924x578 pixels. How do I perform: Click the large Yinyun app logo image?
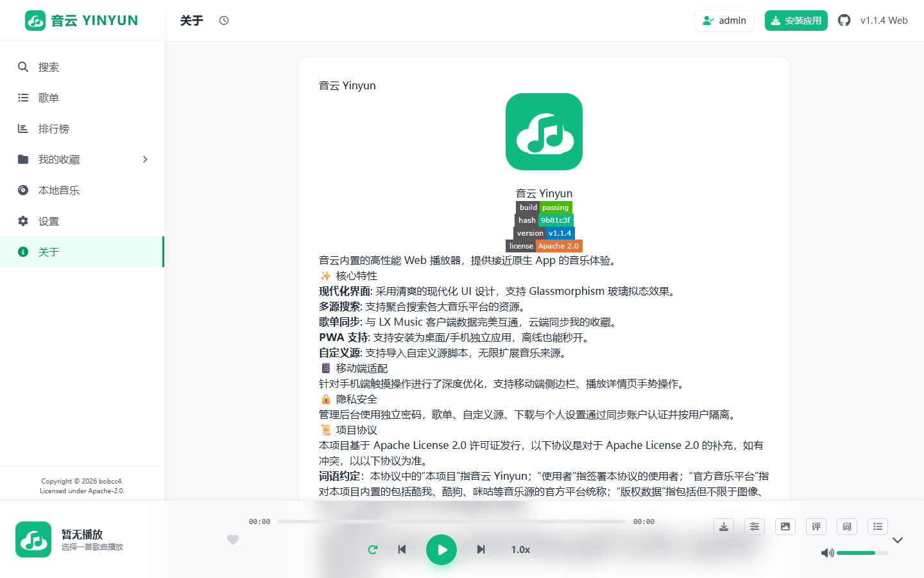544,132
